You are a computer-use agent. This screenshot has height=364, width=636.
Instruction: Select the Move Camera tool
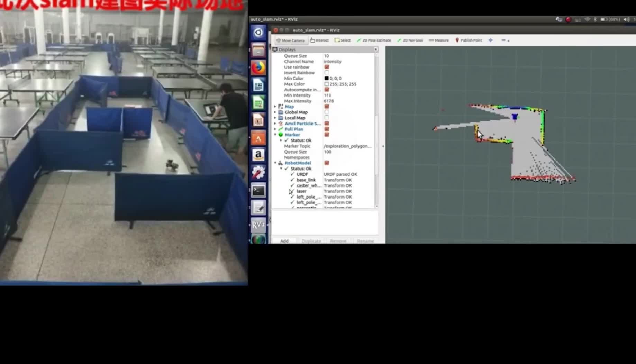click(x=290, y=40)
